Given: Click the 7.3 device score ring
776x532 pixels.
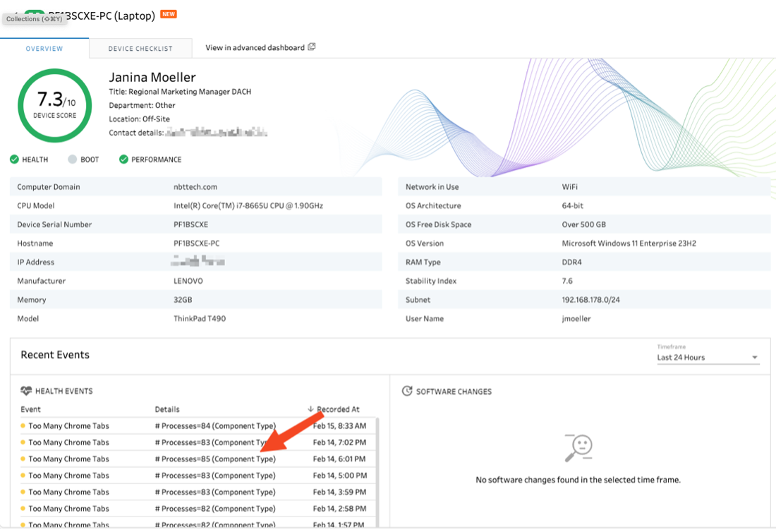Looking at the screenshot, I should [55, 105].
